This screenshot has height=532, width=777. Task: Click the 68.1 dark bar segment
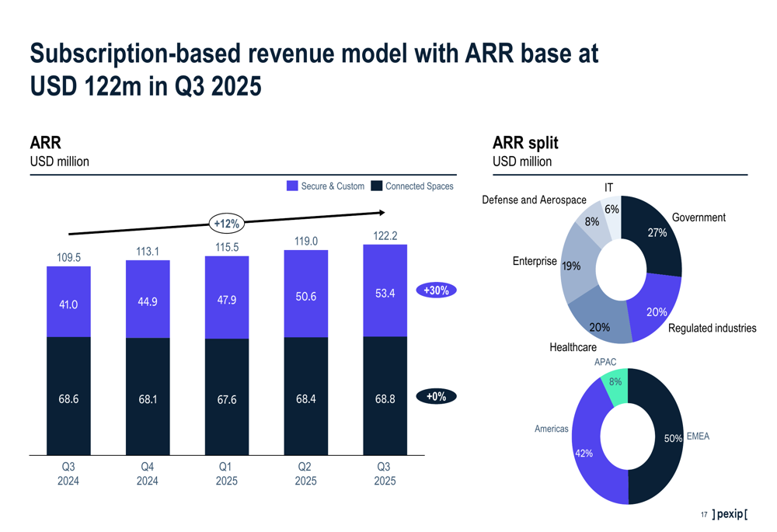[148, 397]
